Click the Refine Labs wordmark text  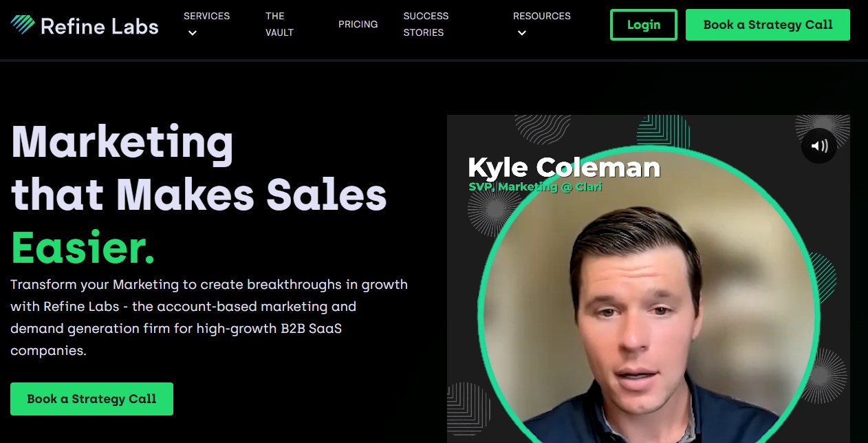tap(100, 26)
